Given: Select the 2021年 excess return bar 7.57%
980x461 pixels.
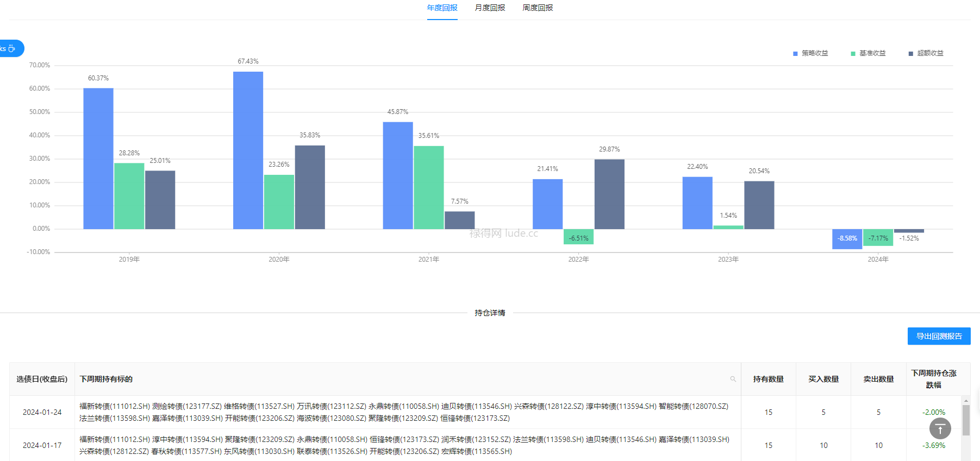Looking at the screenshot, I should pyautogui.click(x=459, y=220).
